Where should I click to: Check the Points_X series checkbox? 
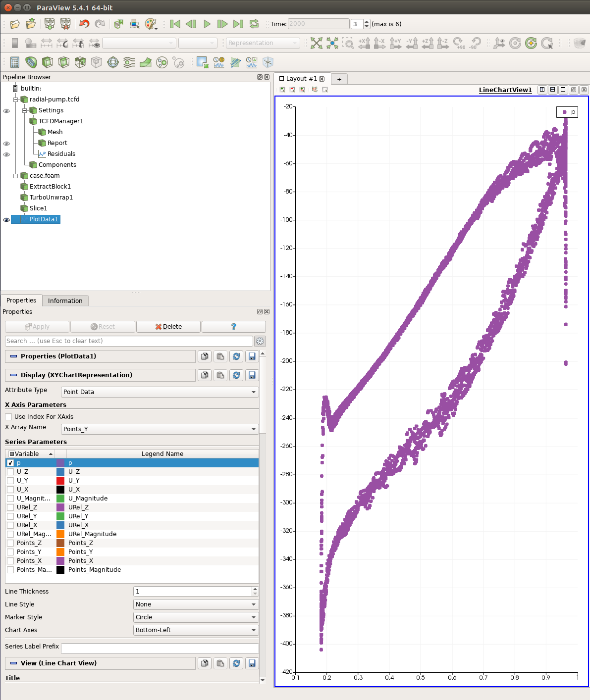(10, 561)
